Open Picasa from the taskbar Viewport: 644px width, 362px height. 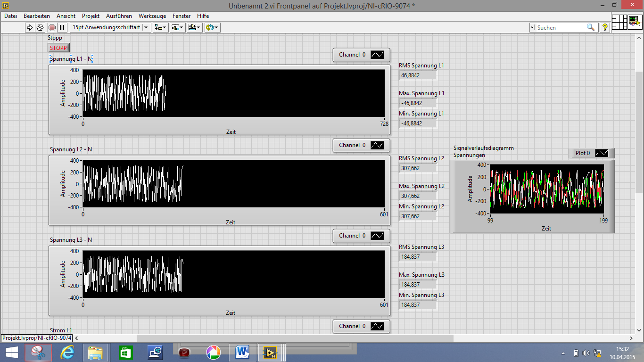213,353
